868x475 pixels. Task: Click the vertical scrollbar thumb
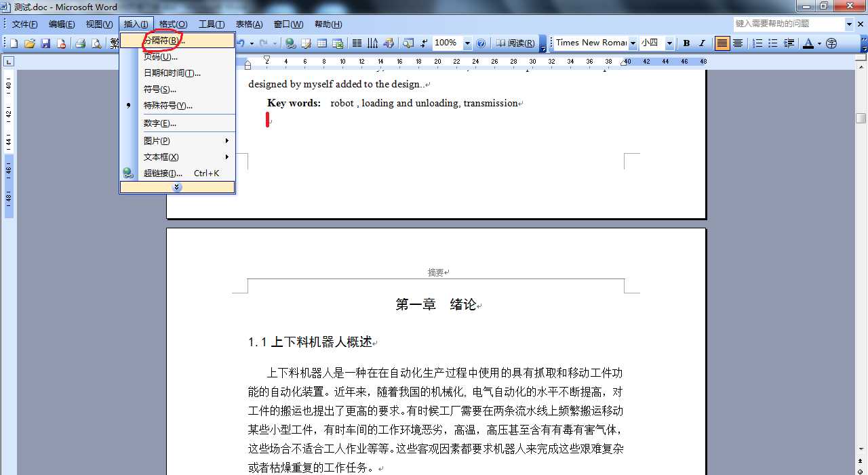click(x=861, y=119)
